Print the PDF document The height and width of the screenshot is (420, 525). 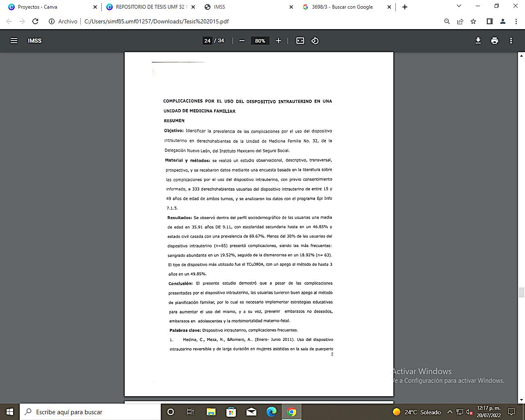coord(495,41)
